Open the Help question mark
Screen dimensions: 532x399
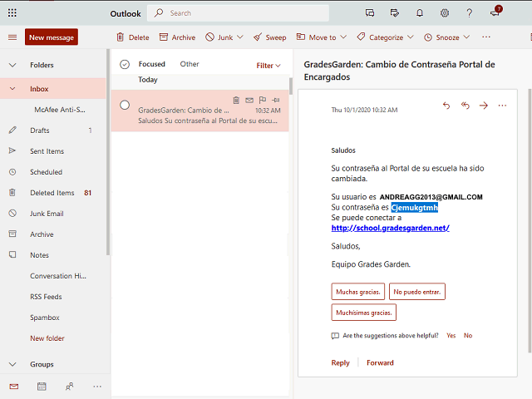pyautogui.click(x=469, y=13)
